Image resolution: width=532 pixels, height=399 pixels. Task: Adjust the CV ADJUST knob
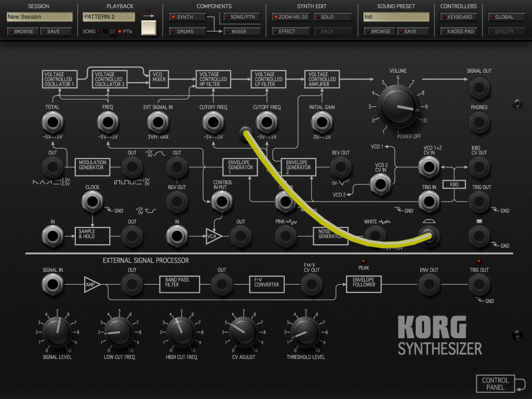243,332
